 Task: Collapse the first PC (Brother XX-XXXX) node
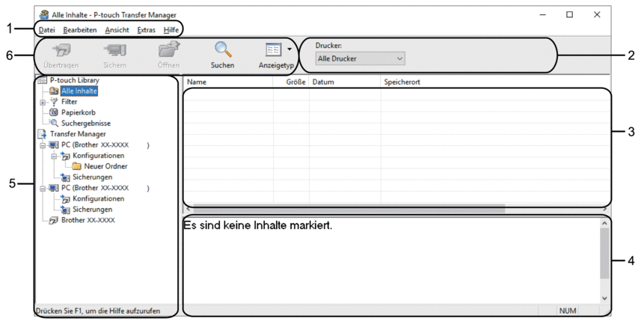(x=43, y=145)
